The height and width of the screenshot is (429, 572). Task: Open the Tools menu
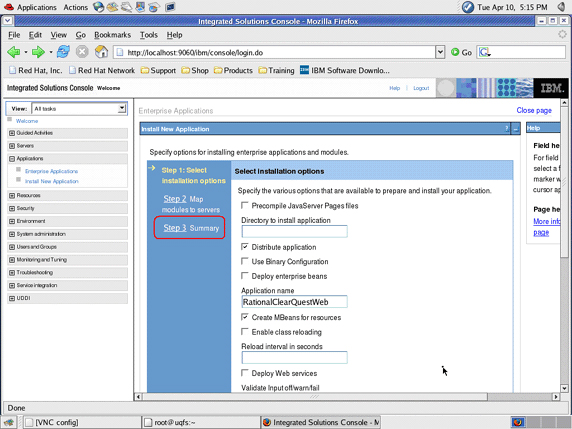coord(148,35)
